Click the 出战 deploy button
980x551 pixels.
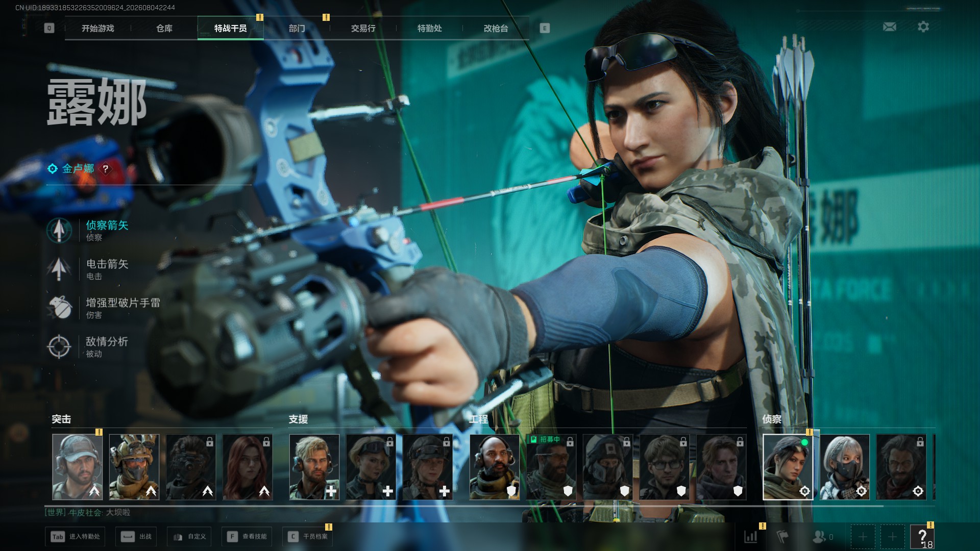point(136,537)
